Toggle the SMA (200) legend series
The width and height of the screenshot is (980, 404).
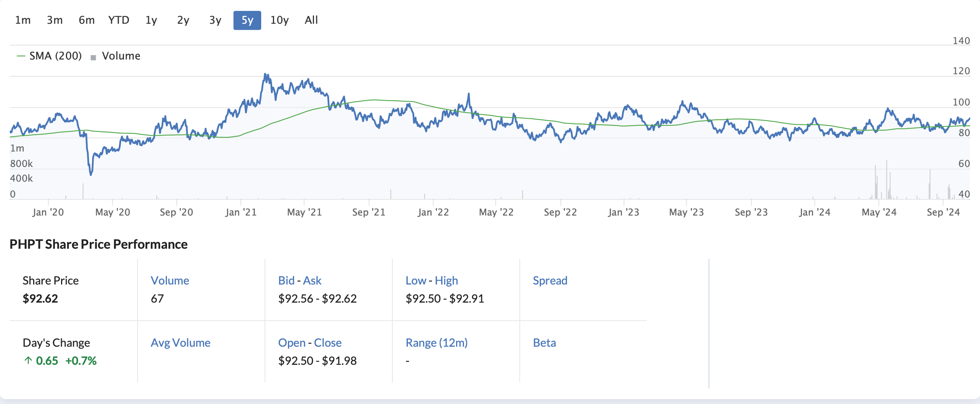coord(49,56)
